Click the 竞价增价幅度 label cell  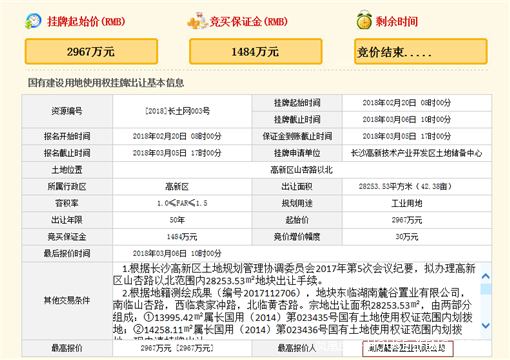pyautogui.click(x=297, y=237)
